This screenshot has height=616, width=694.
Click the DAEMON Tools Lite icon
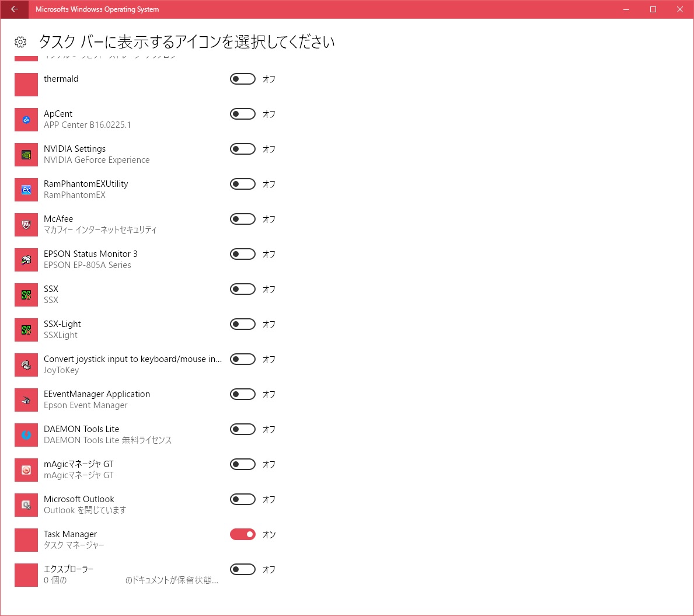coord(26,435)
